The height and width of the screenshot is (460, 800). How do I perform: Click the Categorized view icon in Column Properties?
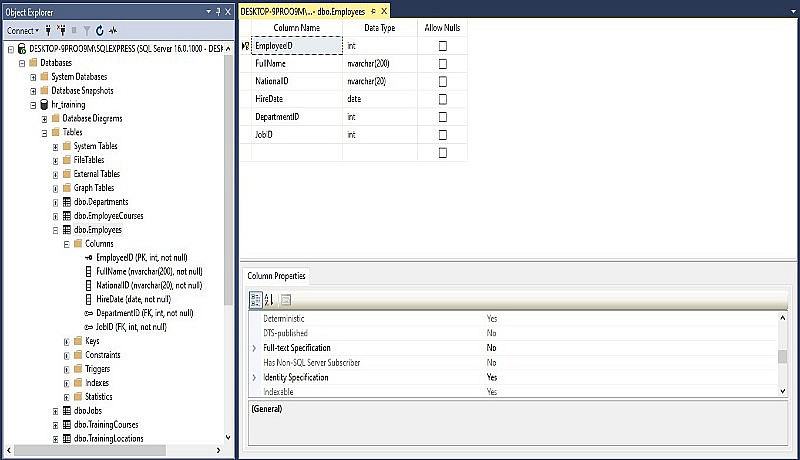pos(256,300)
